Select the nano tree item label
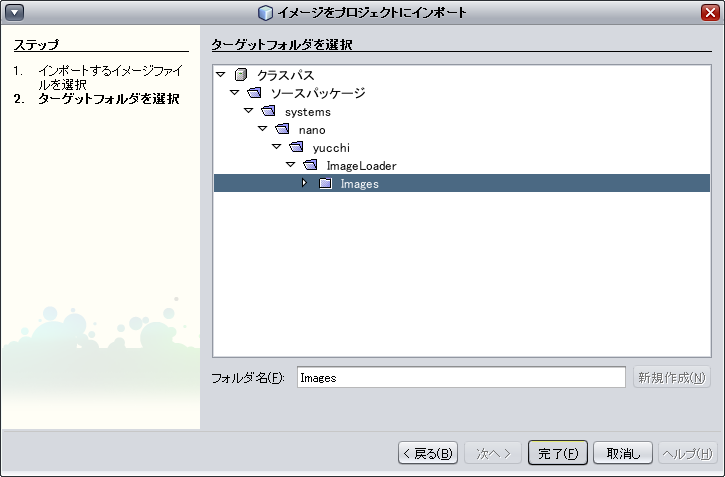The height and width of the screenshot is (477, 725). tap(312, 129)
